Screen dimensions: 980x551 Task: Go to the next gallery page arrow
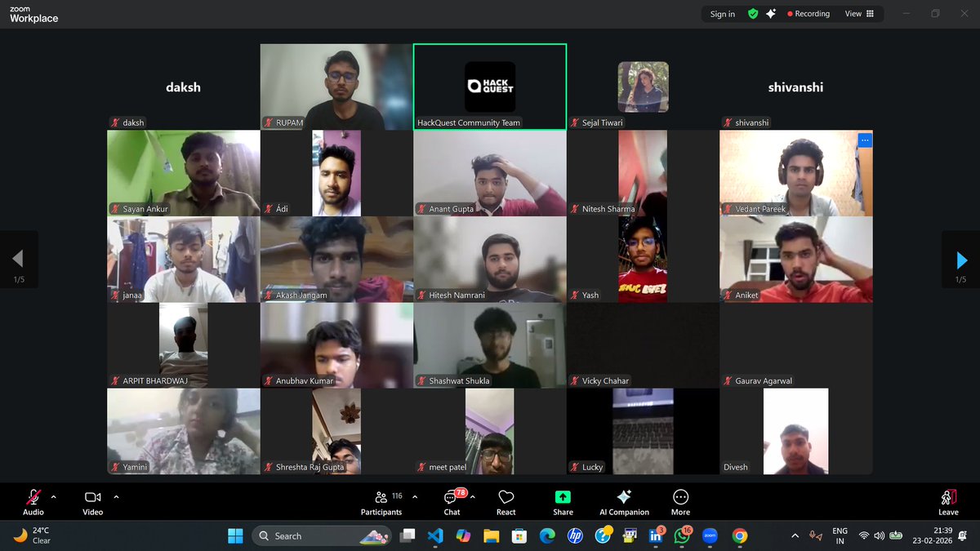961,260
